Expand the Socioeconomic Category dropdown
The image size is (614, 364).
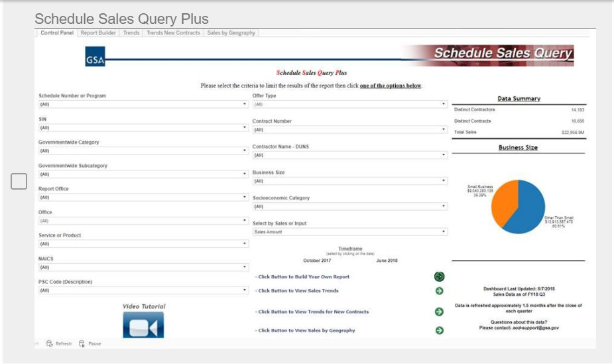click(x=350, y=206)
